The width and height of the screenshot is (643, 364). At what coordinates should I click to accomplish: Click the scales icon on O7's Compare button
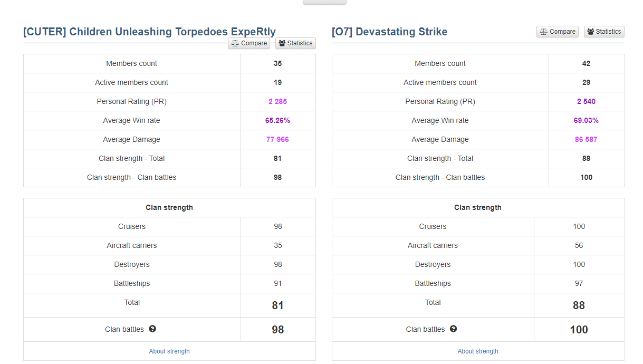pos(544,32)
